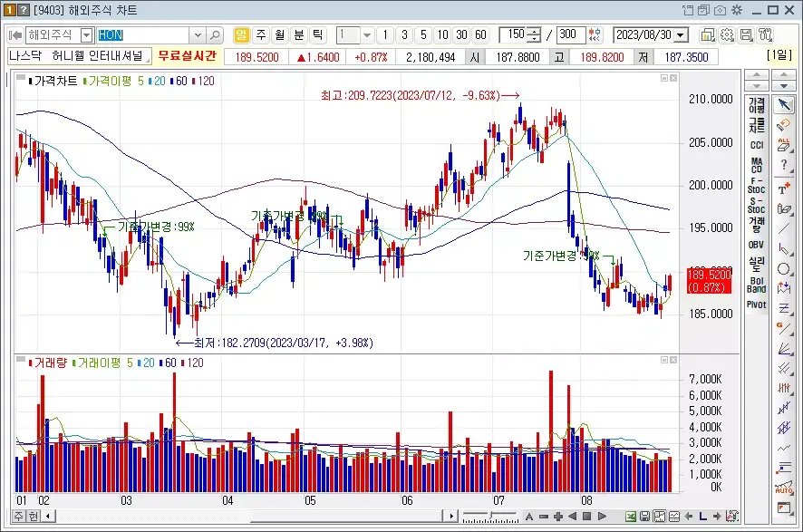This screenshot has width=803, height=532.
Task: Click the zoom in plus icon
Action: [558, 516]
